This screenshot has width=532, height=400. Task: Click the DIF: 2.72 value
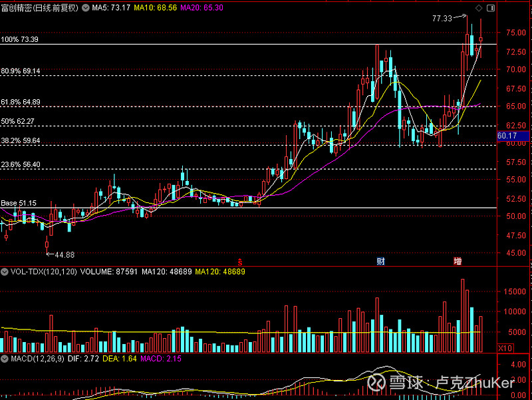click(83, 359)
